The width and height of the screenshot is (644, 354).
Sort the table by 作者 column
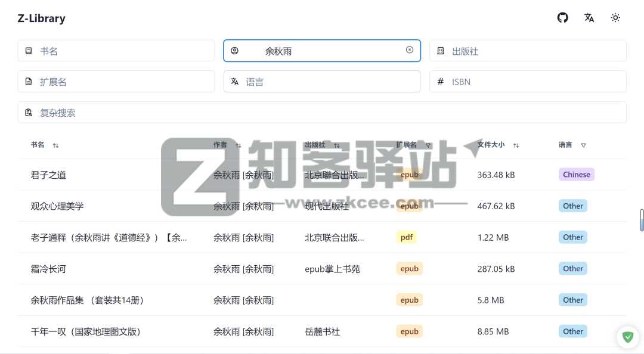click(x=238, y=145)
